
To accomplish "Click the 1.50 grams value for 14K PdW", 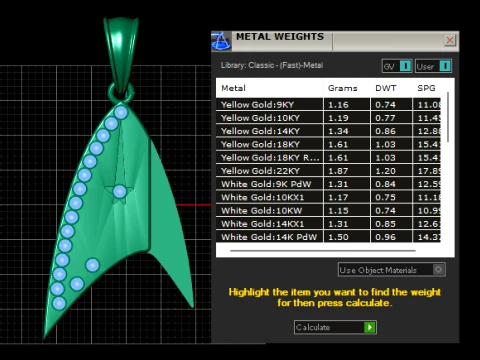I will click(x=338, y=237).
